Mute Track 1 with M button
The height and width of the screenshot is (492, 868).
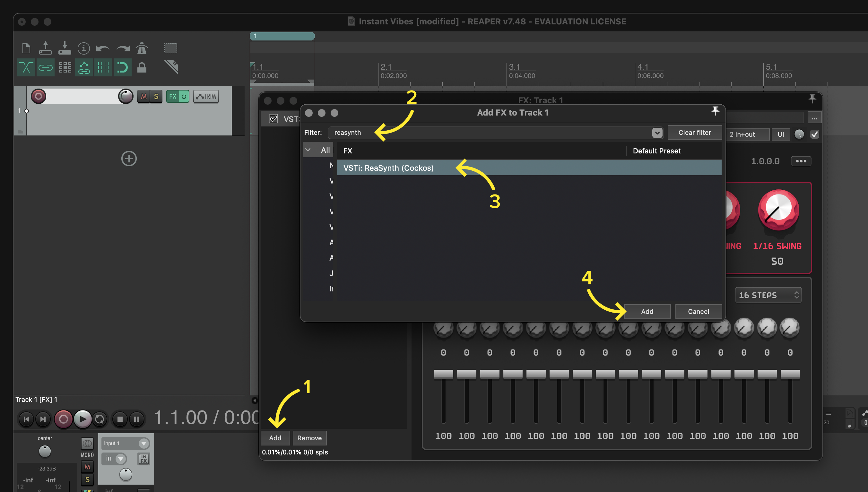pyautogui.click(x=143, y=97)
